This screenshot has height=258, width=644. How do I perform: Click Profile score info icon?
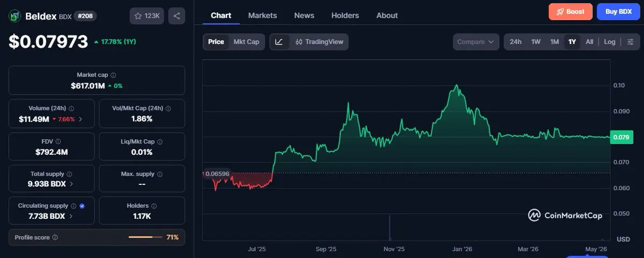click(x=55, y=237)
